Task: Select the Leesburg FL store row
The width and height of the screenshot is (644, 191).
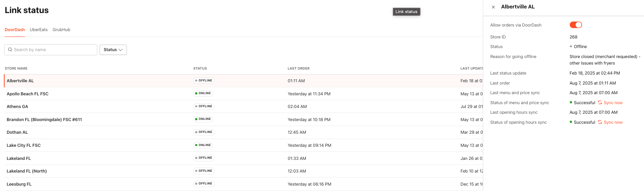Action: click(x=244, y=184)
